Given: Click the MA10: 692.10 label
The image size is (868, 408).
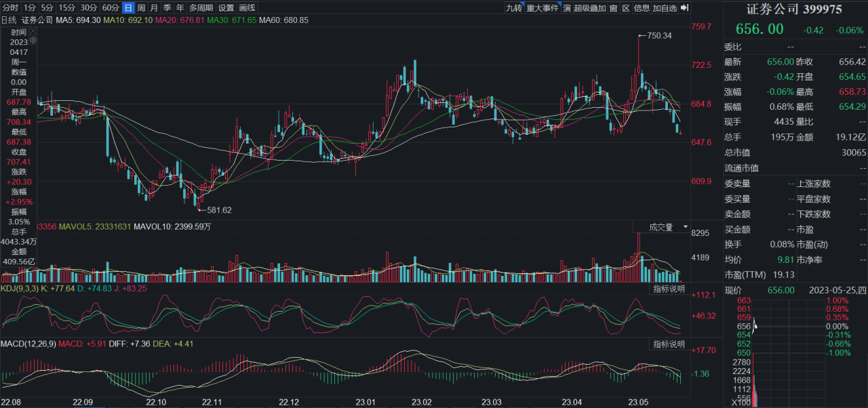Looking at the screenshot, I should click(129, 20).
